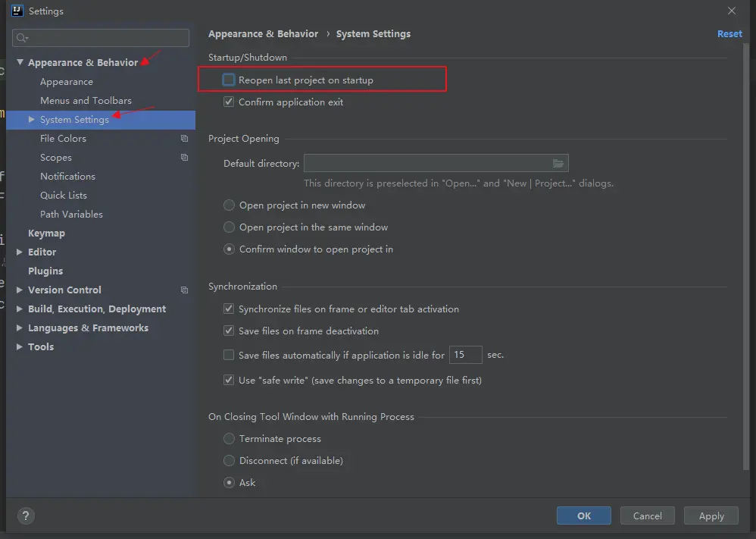Toggle Synchronize files on frame activation
The width and height of the screenshot is (756, 539).
pyautogui.click(x=229, y=309)
